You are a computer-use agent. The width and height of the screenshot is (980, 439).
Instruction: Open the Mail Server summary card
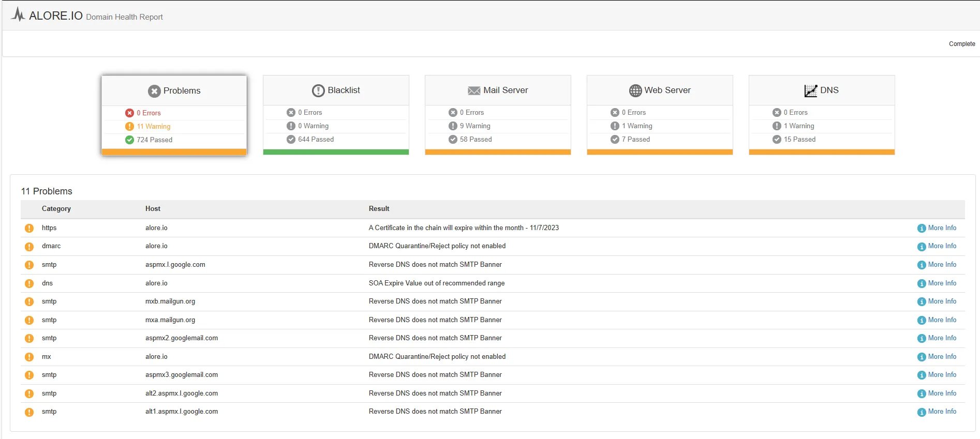coord(498,115)
